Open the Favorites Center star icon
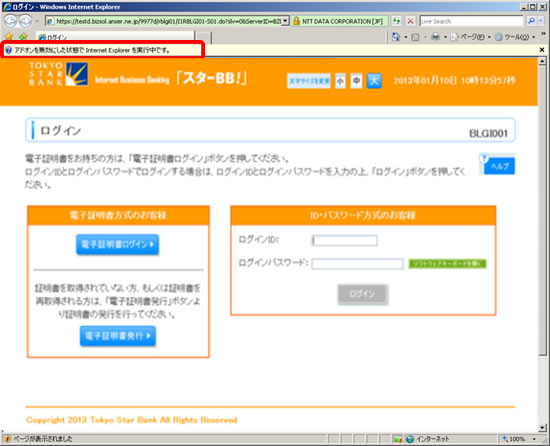The width and height of the screenshot is (550, 446). (x=9, y=36)
